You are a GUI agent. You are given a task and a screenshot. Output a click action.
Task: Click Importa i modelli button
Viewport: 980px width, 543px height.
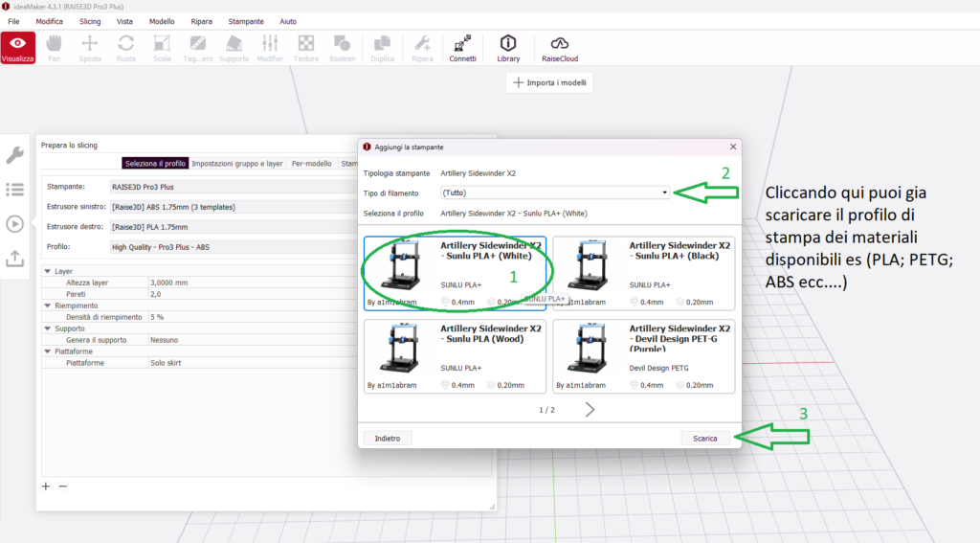coord(549,82)
